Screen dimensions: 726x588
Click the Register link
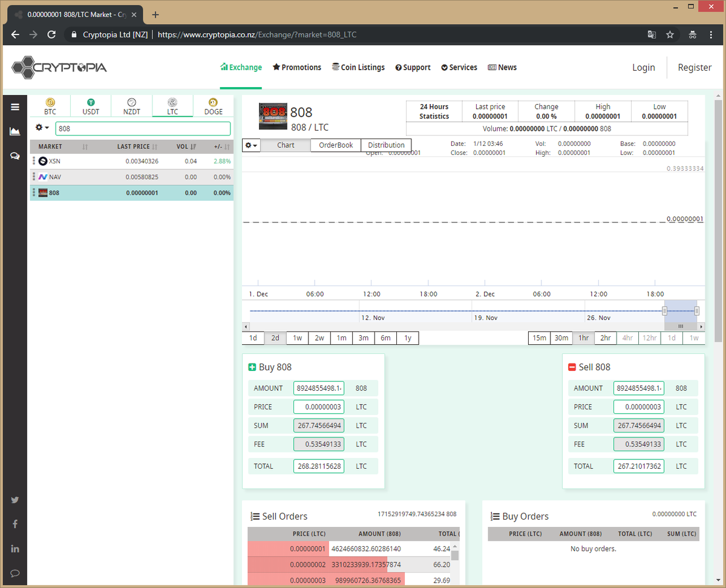[695, 67]
